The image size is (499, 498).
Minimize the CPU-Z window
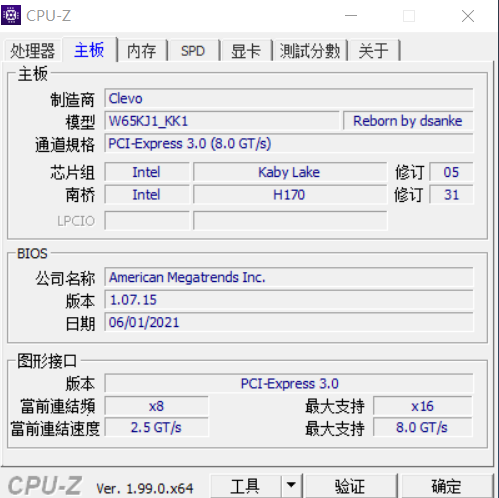tap(351, 16)
